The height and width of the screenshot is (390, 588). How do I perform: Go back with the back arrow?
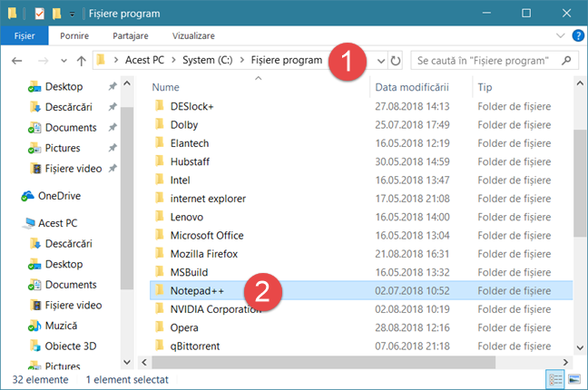17,61
